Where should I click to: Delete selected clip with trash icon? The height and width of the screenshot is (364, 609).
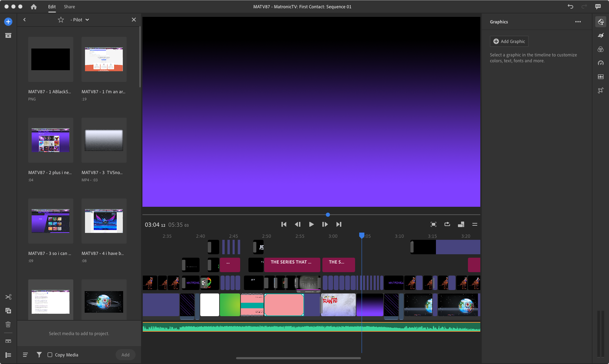tap(8, 324)
